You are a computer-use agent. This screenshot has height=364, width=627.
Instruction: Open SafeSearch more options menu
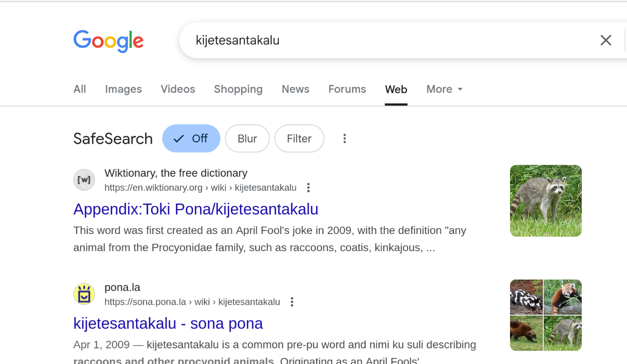[x=344, y=138]
